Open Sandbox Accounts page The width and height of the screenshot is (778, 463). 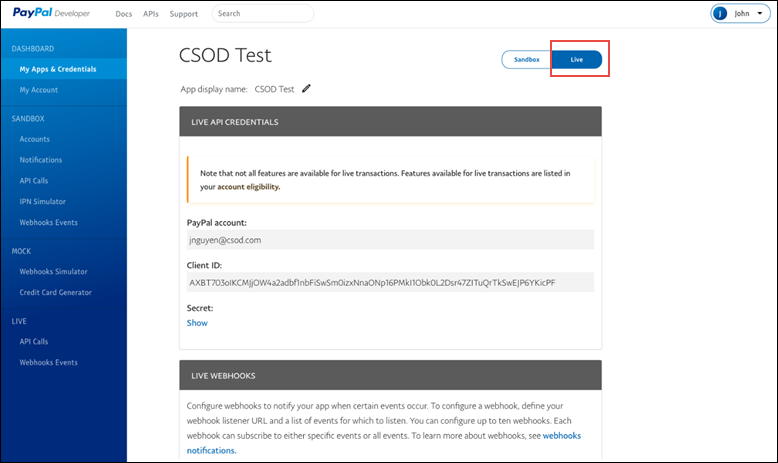[x=35, y=139]
